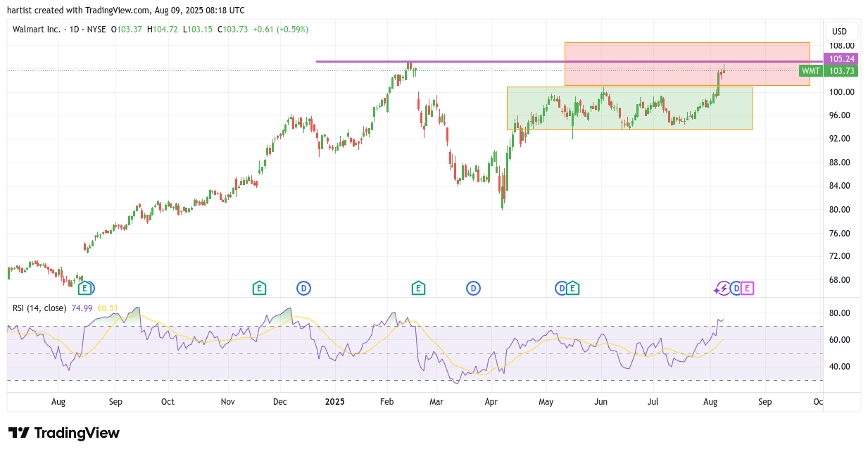Click the close value C103.73
The image size is (868, 454).
233,30
